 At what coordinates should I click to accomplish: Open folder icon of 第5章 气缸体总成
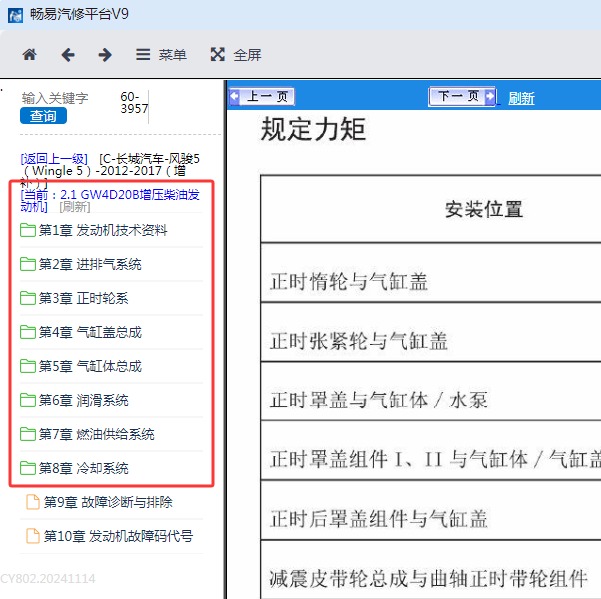[28, 366]
